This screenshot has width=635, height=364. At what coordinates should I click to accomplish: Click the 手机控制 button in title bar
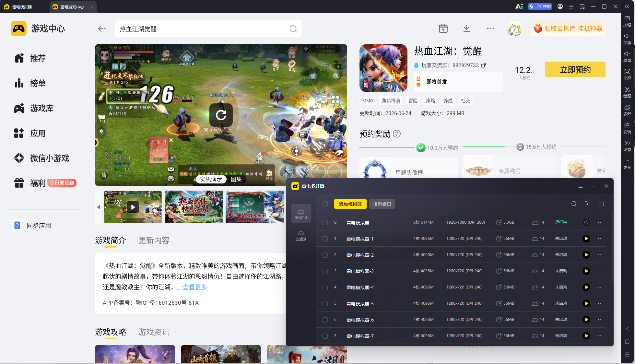pyautogui.click(x=540, y=6)
